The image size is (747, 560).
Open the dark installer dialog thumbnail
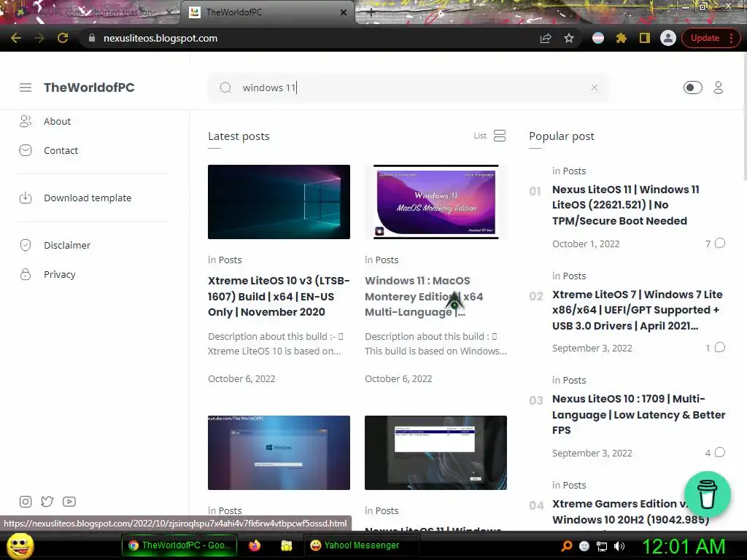click(436, 452)
